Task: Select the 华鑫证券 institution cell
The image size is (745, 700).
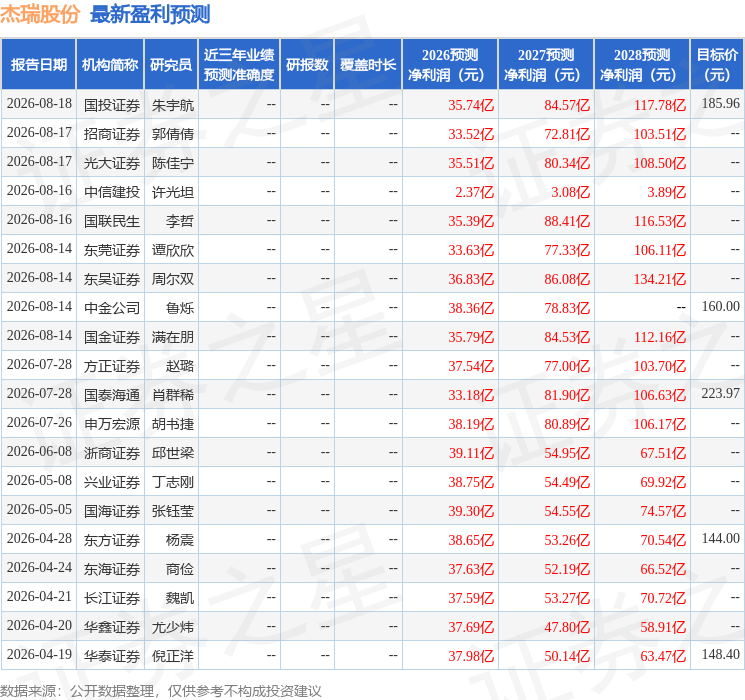Action: pyautogui.click(x=112, y=626)
